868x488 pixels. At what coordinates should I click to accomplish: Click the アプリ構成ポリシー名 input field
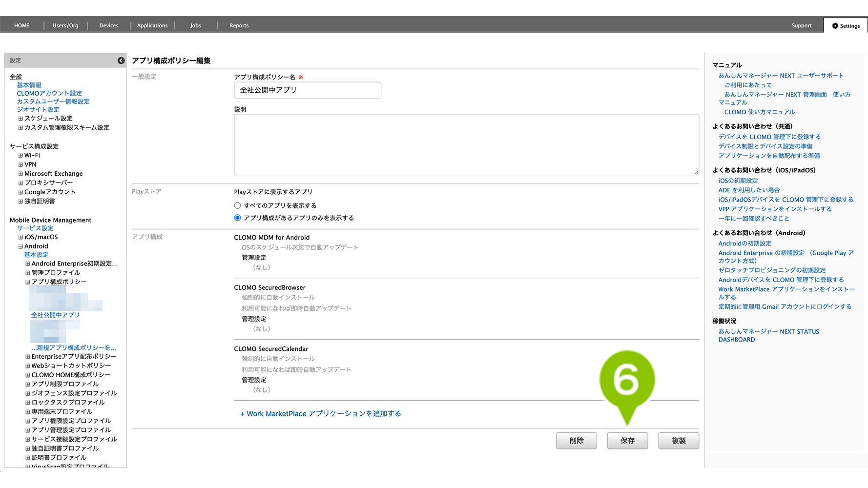(x=308, y=90)
